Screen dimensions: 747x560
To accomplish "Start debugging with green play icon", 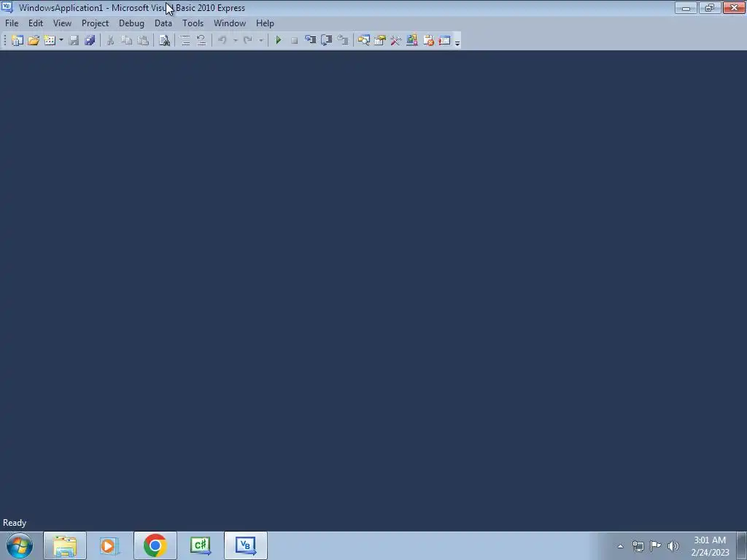I will pos(278,41).
